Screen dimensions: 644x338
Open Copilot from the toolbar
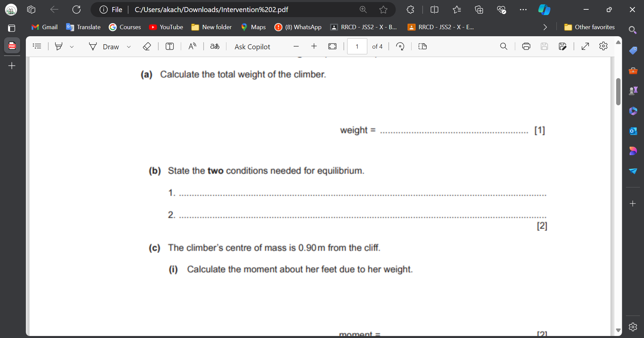544,10
